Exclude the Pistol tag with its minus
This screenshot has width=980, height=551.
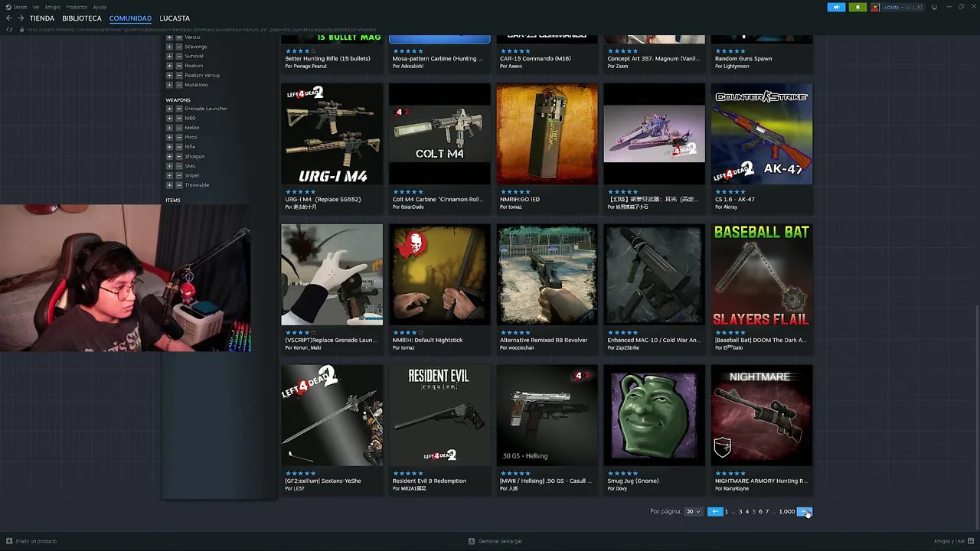[178, 137]
